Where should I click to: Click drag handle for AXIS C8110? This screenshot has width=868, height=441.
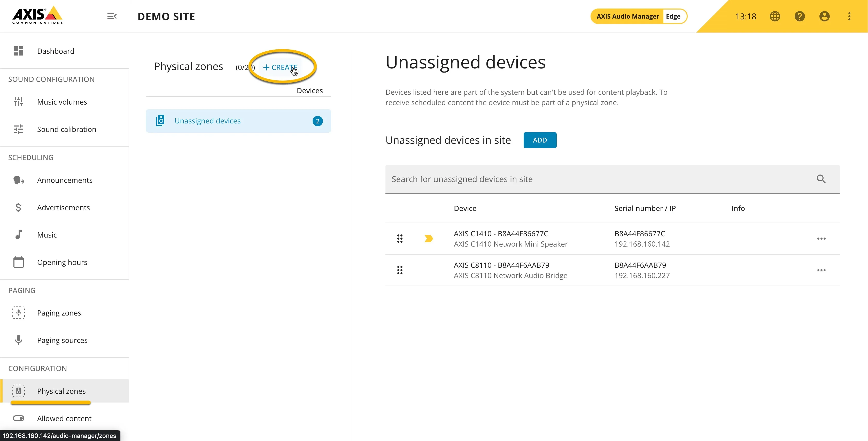(x=400, y=270)
